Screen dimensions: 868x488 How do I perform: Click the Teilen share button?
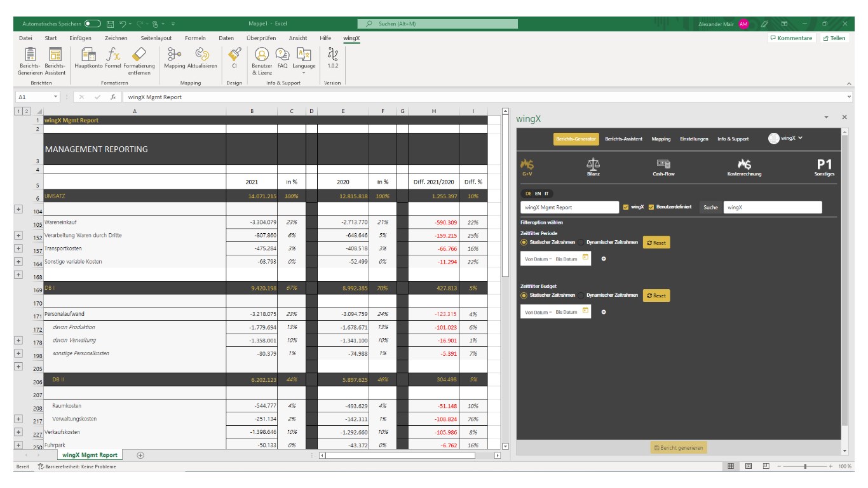click(x=834, y=38)
